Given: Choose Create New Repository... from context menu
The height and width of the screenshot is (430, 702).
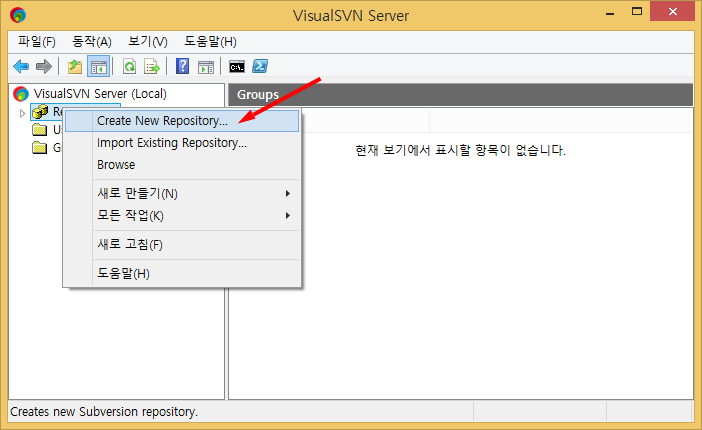Looking at the screenshot, I should coord(182,121).
